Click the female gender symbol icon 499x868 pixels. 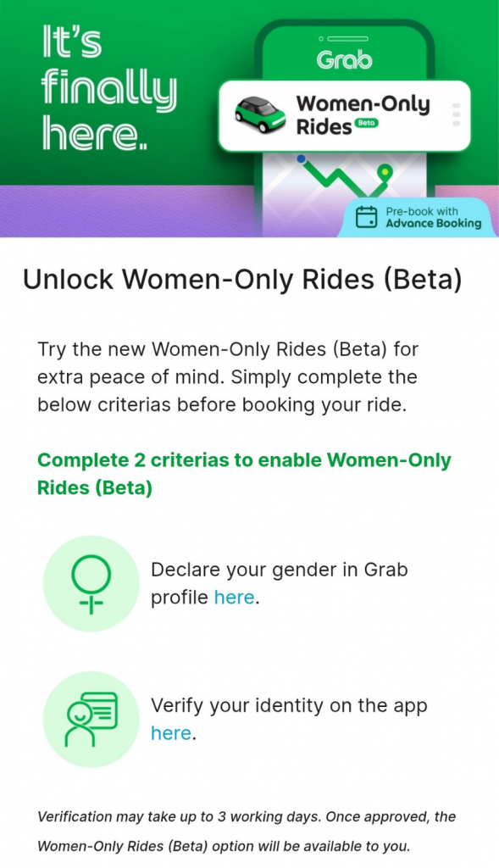pyautogui.click(x=91, y=583)
